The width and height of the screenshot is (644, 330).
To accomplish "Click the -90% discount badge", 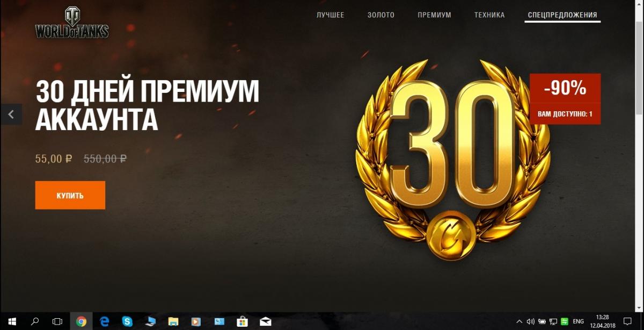I will tap(565, 88).
